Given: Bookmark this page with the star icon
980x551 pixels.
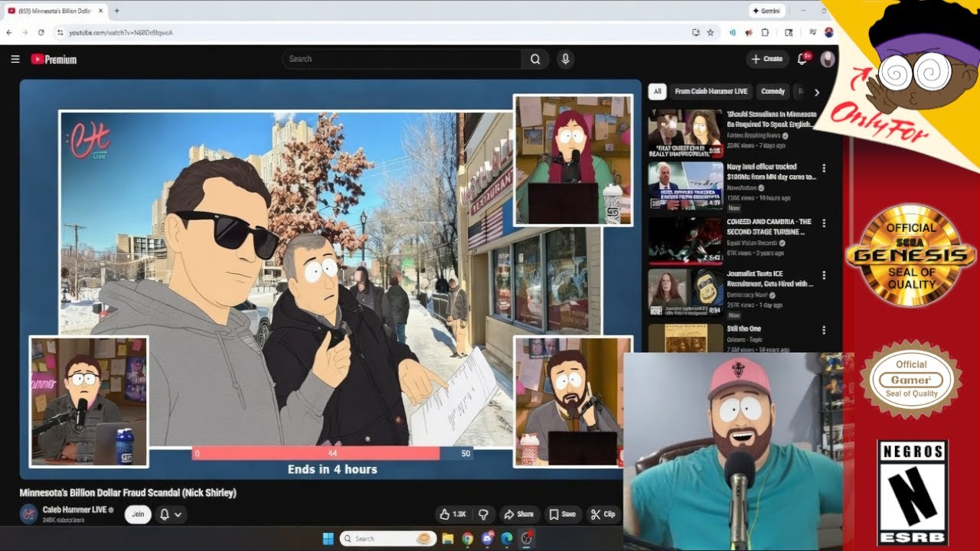Looking at the screenshot, I should pos(710,32).
